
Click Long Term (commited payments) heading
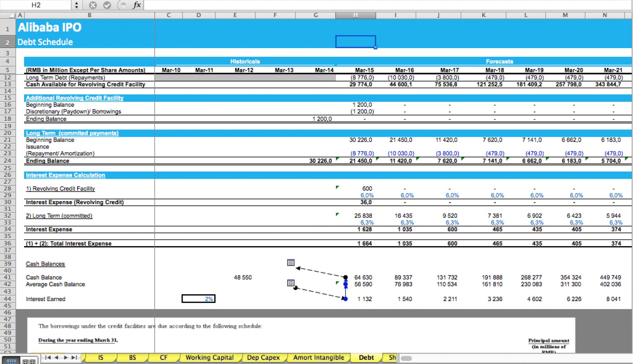(x=72, y=133)
